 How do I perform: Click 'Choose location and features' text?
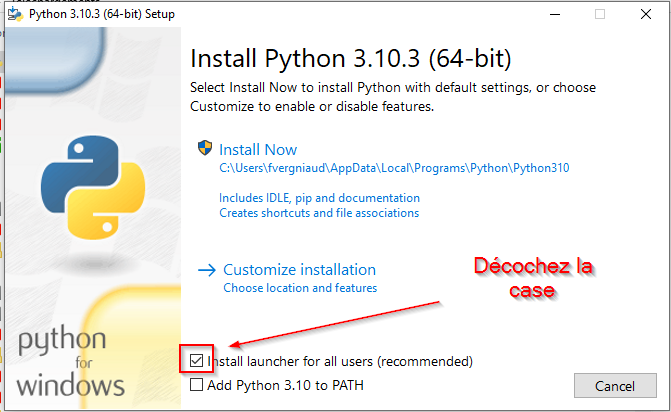tap(300, 288)
